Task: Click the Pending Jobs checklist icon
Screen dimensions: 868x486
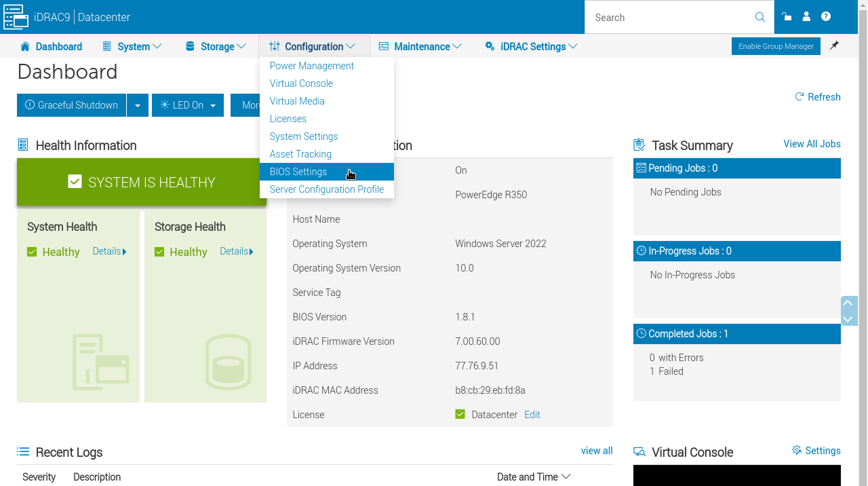Action: (641, 168)
